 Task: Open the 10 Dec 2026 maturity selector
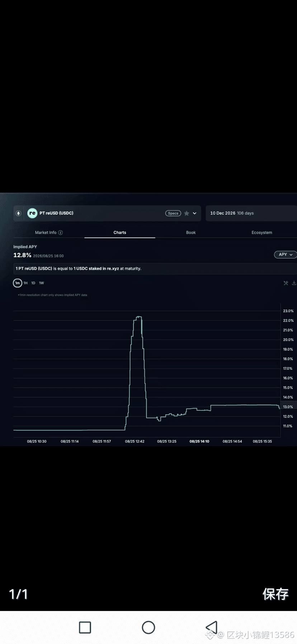coord(251,213)
